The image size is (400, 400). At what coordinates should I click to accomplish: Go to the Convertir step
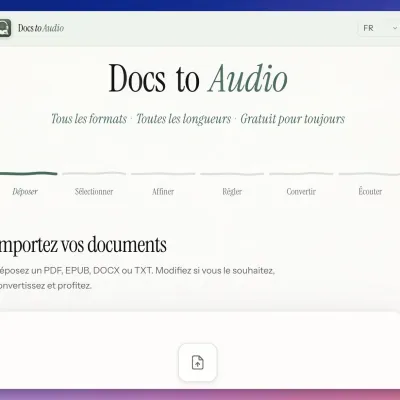301,192
